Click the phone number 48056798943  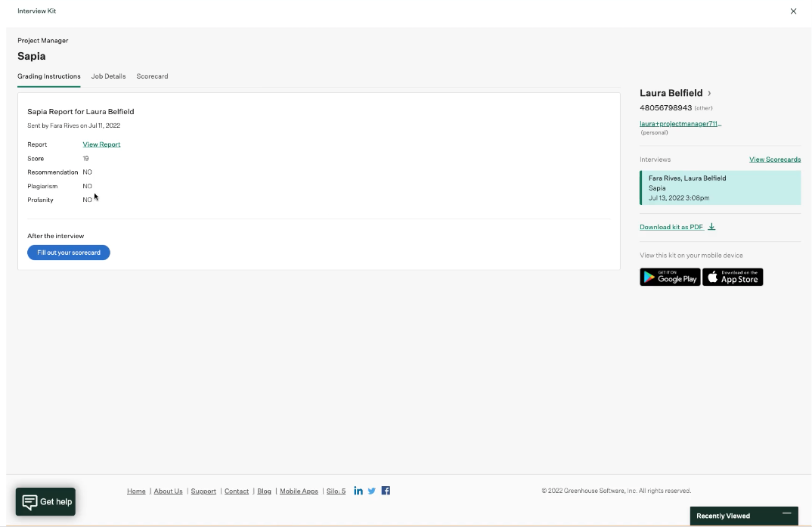coord(666,107)
